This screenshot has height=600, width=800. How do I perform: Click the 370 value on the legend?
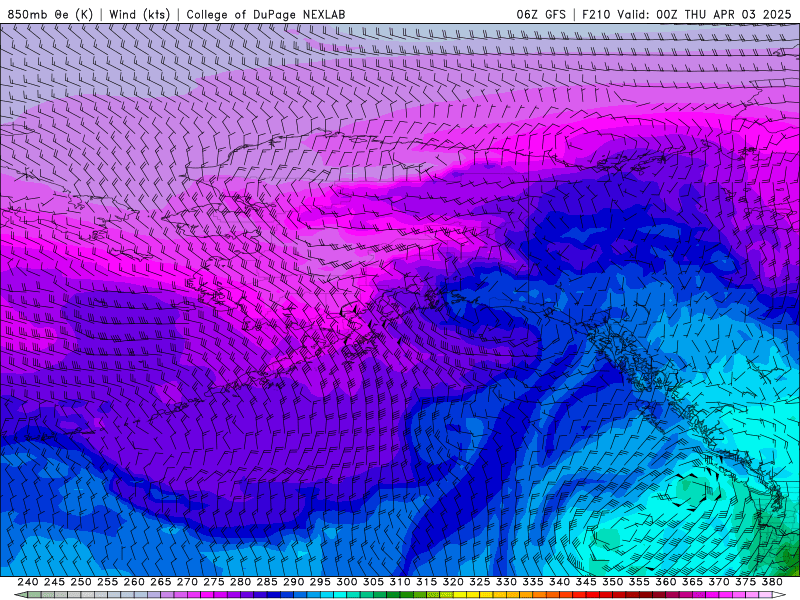point(719,582)
